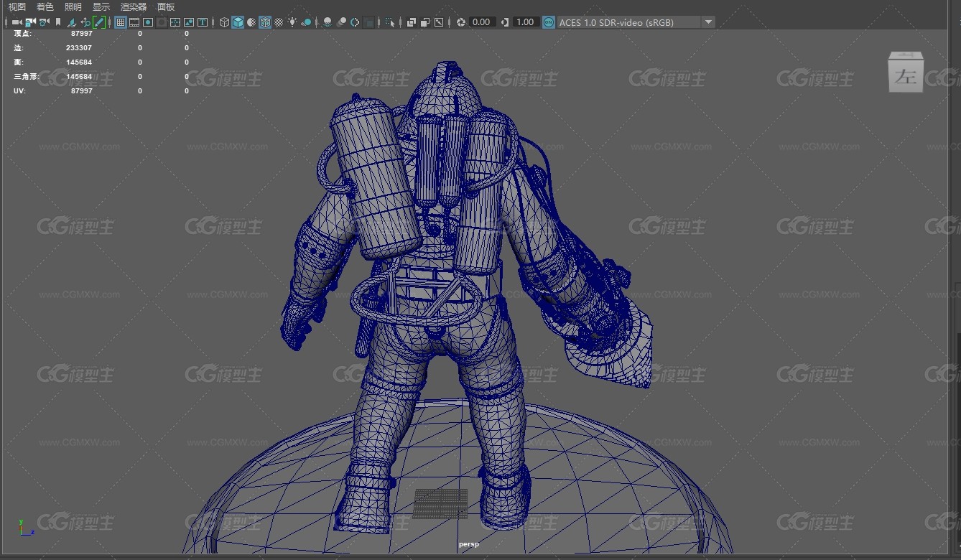Enable Textured display checker icon
The width and height of the screenshot is (961, 560).
[x=279, y=22]
